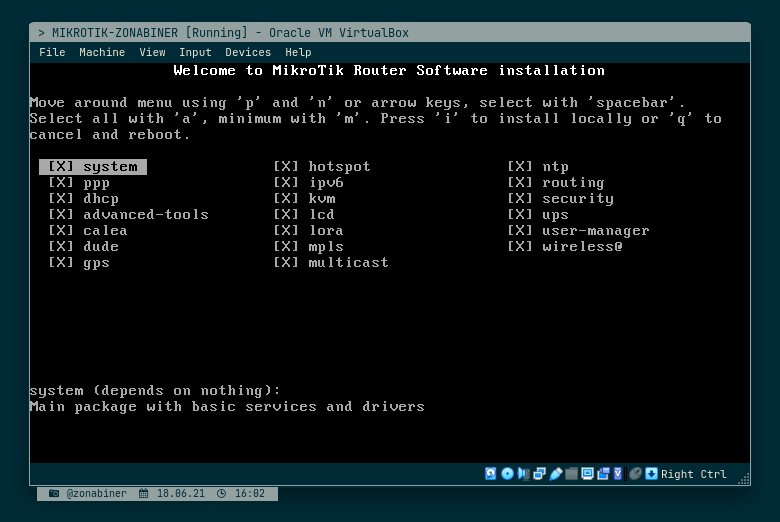
Task: Open the Help menu
Action: pos(298,52)
